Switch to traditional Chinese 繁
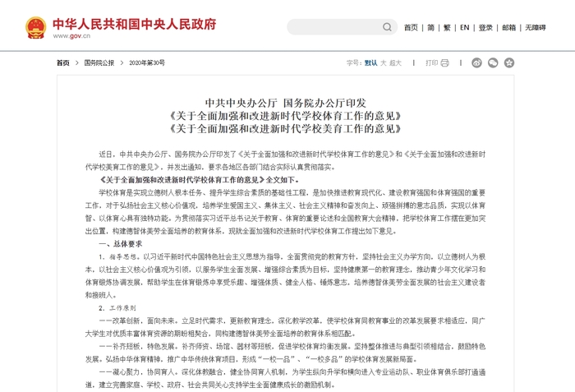This screenshot has height=392, width=575. 447,27
